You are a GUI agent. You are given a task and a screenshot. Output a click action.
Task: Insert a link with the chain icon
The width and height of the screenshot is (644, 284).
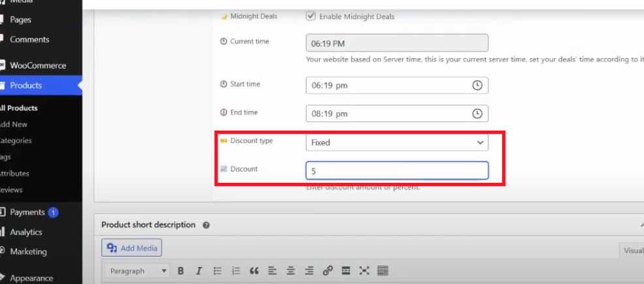click(x=328, y=271)
